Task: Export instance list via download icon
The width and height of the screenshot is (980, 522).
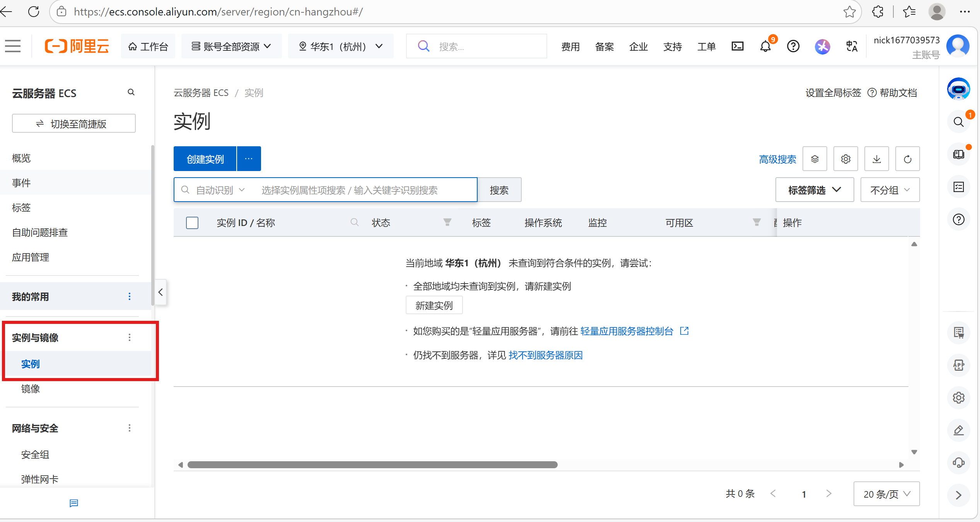Action: click(876, 159)
